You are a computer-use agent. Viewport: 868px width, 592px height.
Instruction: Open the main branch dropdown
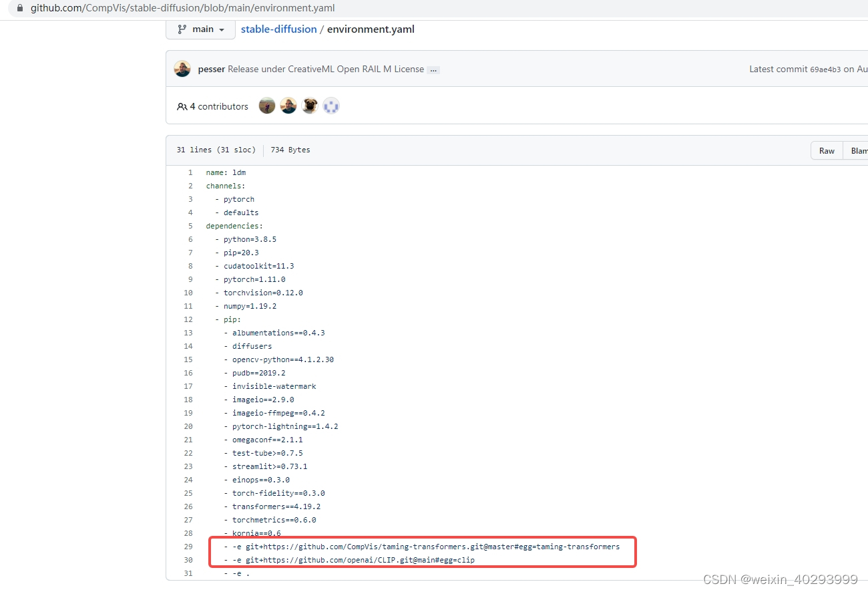(x=201, y=29)
